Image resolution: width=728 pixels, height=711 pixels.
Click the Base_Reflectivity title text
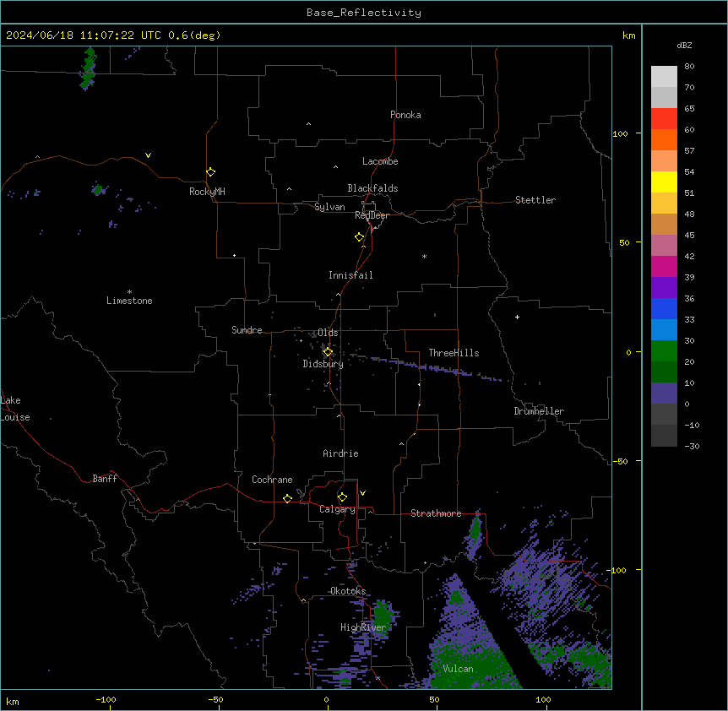(364, 13)
